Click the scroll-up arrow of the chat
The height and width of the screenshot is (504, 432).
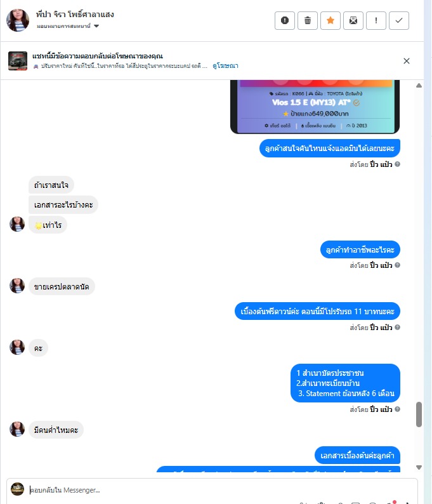[419, 86]
